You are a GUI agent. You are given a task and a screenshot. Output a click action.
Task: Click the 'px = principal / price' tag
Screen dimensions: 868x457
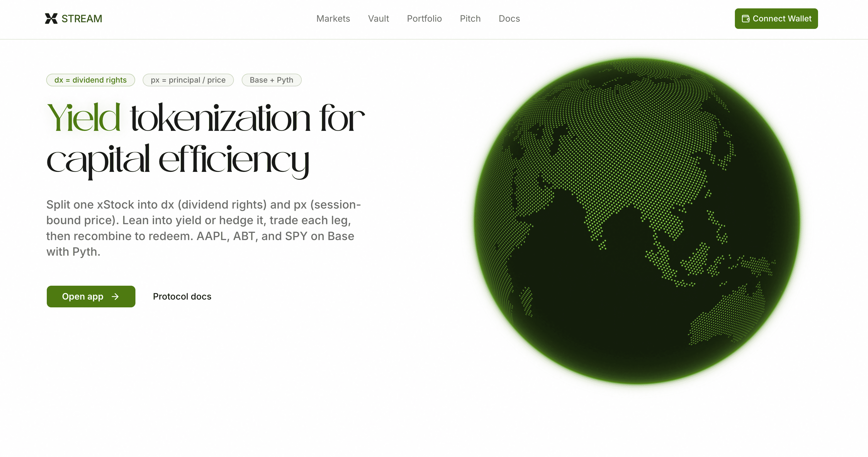(x=188, y=80)
